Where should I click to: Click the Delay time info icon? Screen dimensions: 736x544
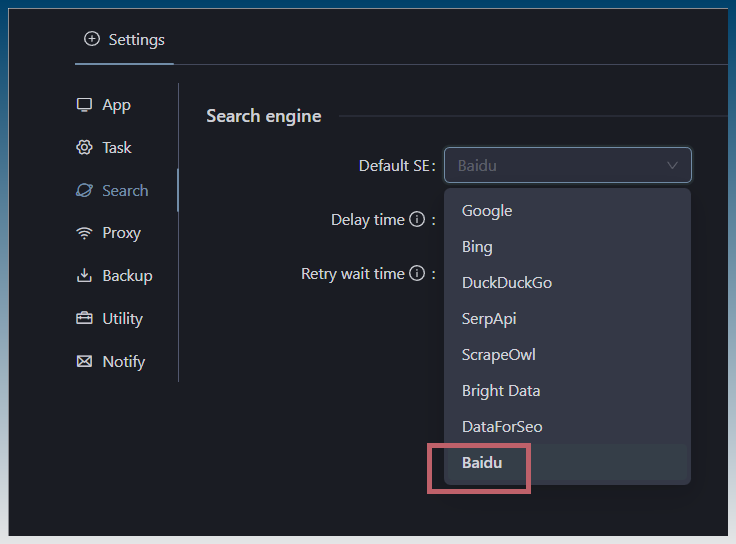click(x=417, y=220)
